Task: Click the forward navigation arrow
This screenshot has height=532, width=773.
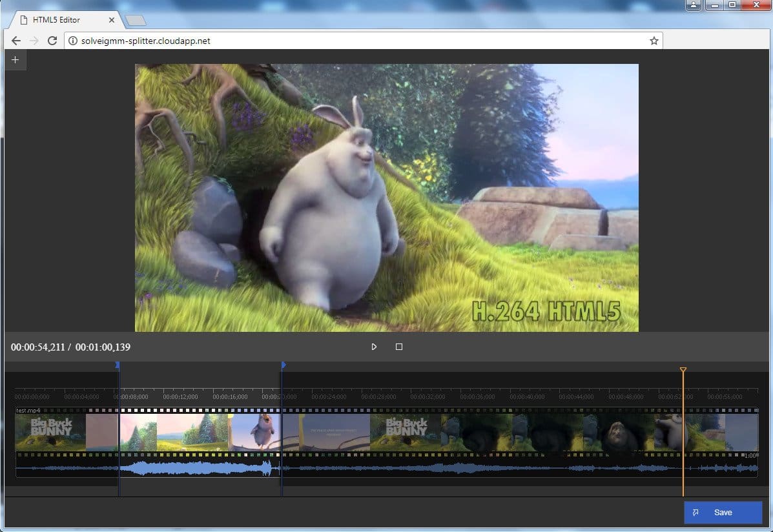Action: (34, 40)
